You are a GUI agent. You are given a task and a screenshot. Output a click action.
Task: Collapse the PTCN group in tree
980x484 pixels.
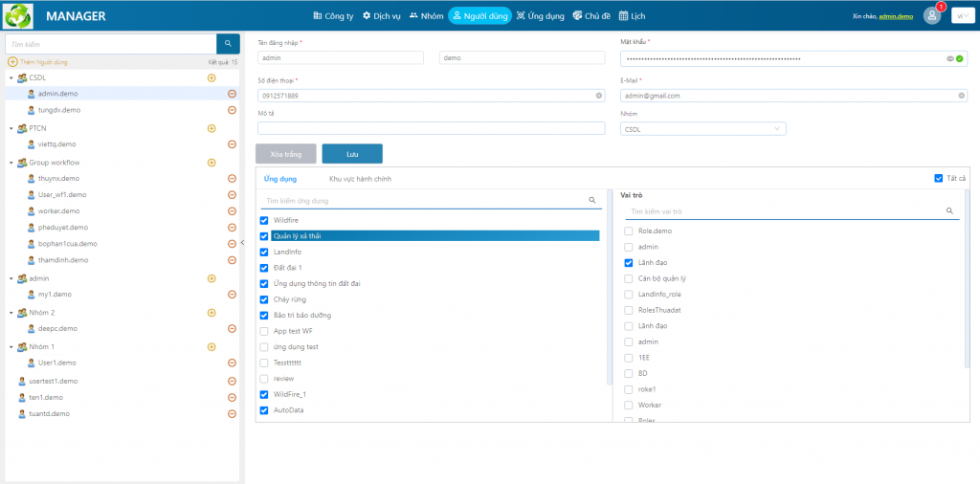tap(11, 128)
